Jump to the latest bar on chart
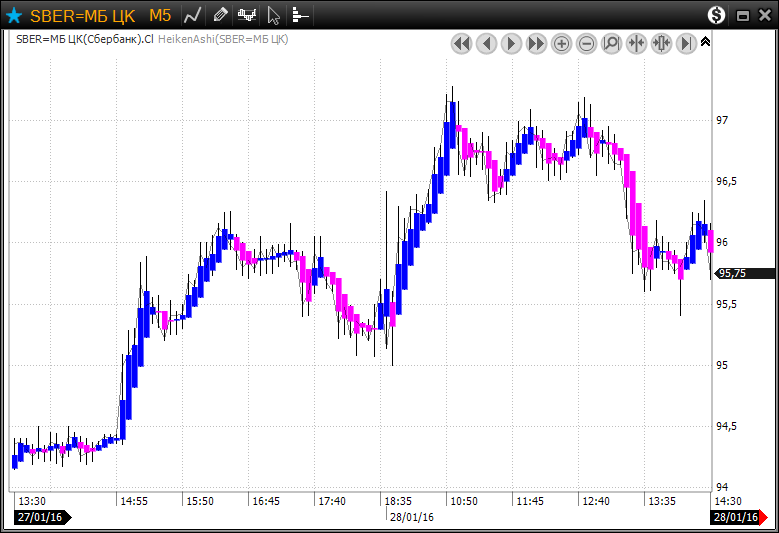 (x=686, y=43)
